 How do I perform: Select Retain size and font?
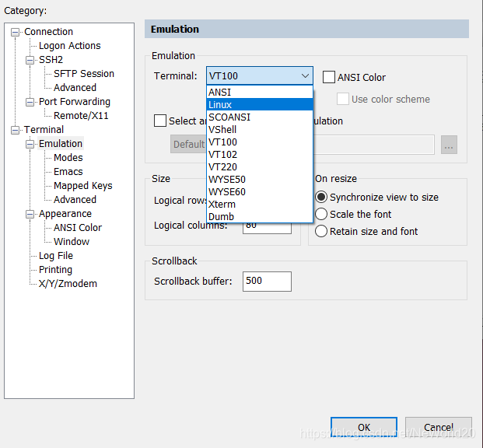point(321,231)
